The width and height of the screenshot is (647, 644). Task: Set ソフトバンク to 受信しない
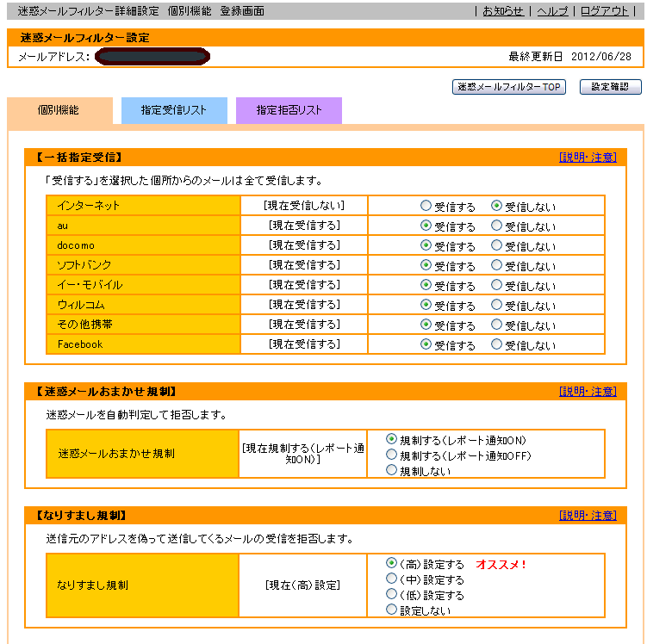tap(496, 266)
